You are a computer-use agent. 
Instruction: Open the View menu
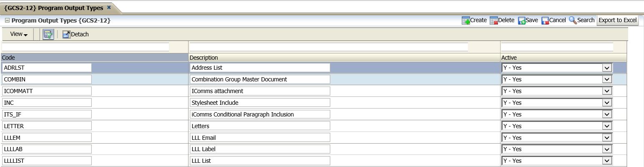pyautogui.click(x=19, y=34)
